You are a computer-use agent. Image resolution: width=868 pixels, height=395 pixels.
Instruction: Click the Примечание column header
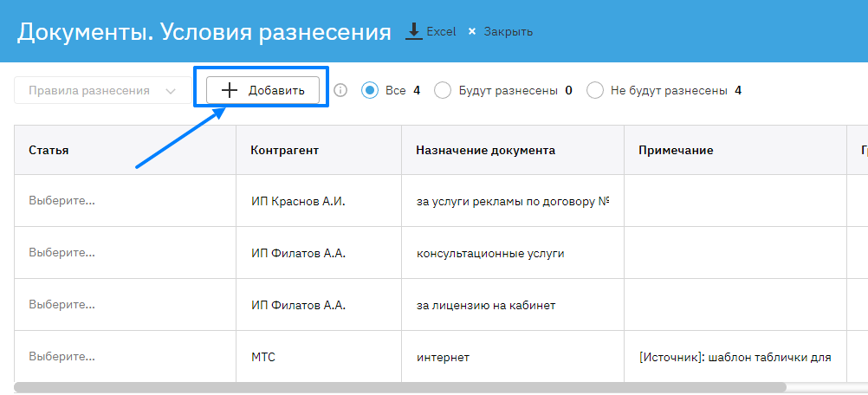676,150
